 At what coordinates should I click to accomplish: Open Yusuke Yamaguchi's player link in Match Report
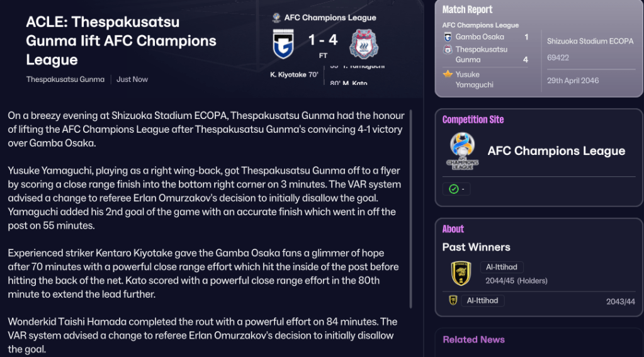[x=474, y=79]
